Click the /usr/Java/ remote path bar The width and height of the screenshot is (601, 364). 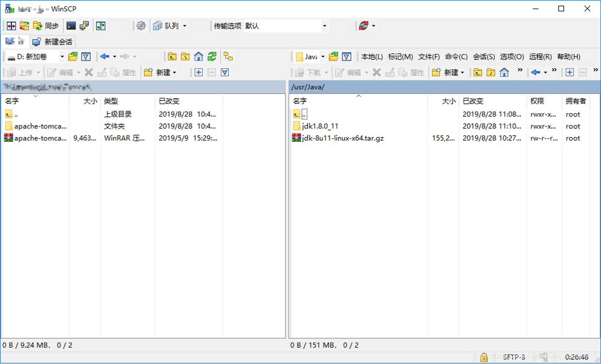tap(444, 87)
